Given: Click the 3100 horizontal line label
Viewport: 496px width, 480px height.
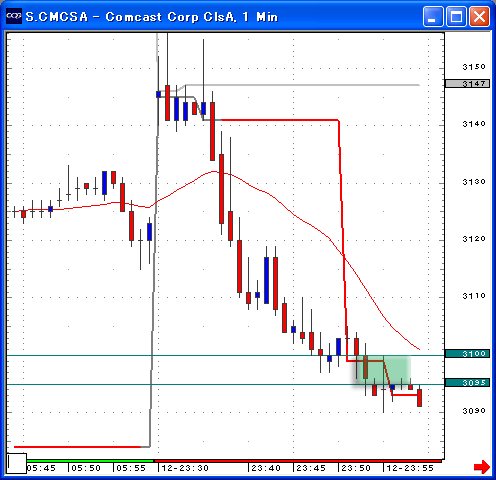Looking at the screenshot, I should (467, 353).
